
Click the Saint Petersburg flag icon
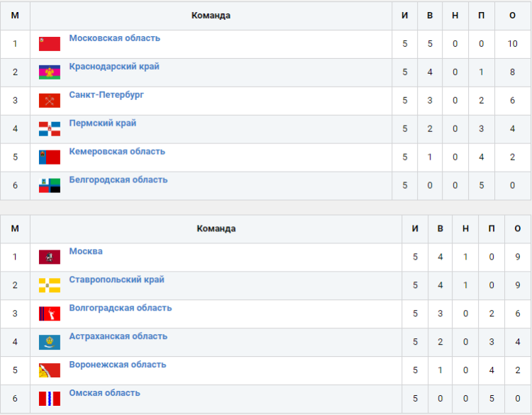[50, 101]
